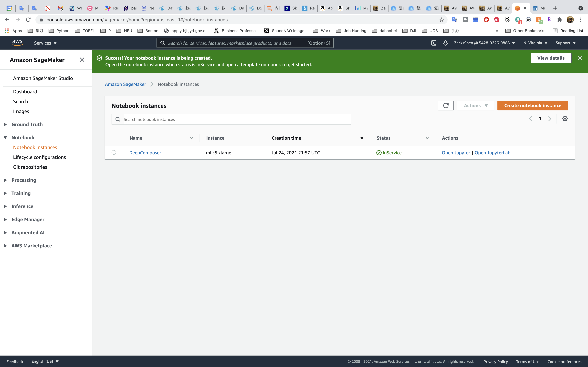
Task: Open Lifecycle configurations in sidebar
Action: pos(39,157)
